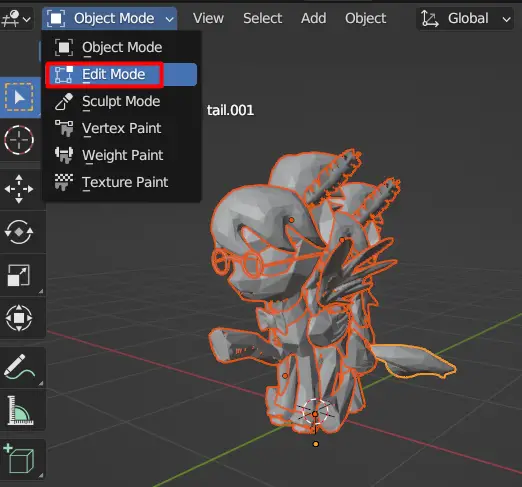Select Vertex Paint mode
522x487 pixels.
(x=121, y=128)
